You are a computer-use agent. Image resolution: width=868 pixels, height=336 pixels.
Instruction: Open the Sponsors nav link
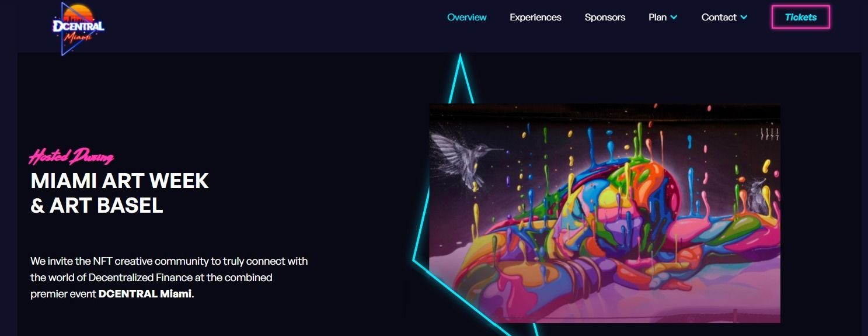605,18
